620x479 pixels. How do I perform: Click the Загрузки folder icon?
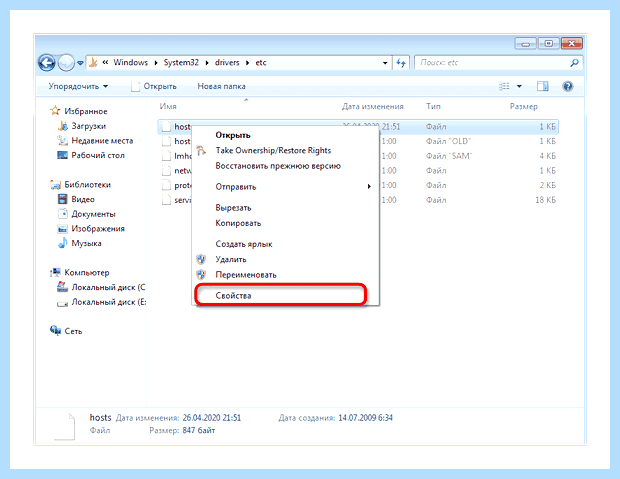point(62,126)
